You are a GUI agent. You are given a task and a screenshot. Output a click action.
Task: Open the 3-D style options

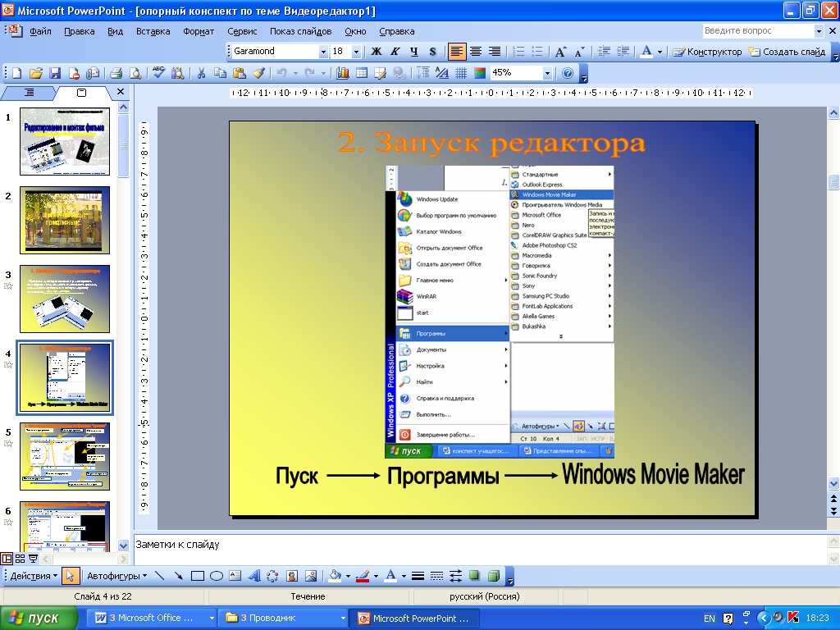pos(494,576)
